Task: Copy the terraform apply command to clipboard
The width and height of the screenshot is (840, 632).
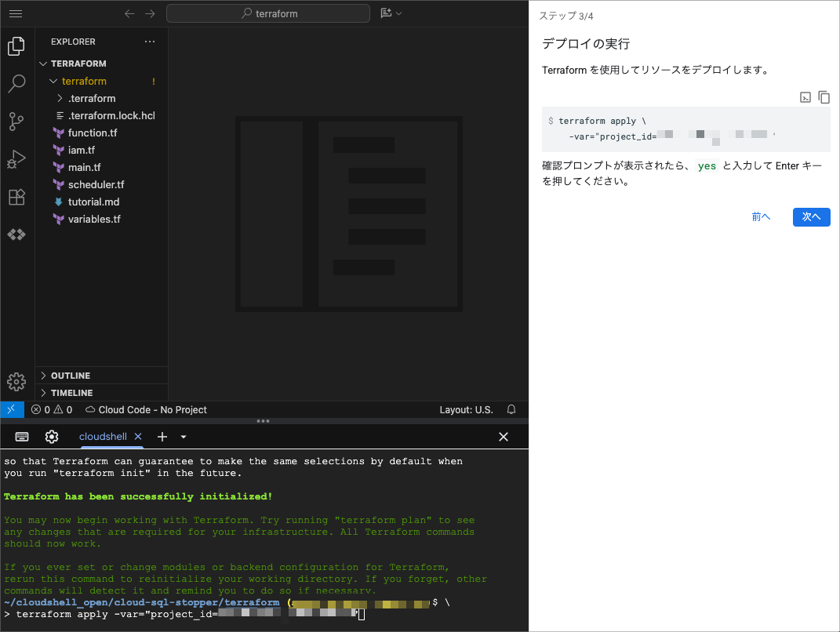Action: (824, 97)
